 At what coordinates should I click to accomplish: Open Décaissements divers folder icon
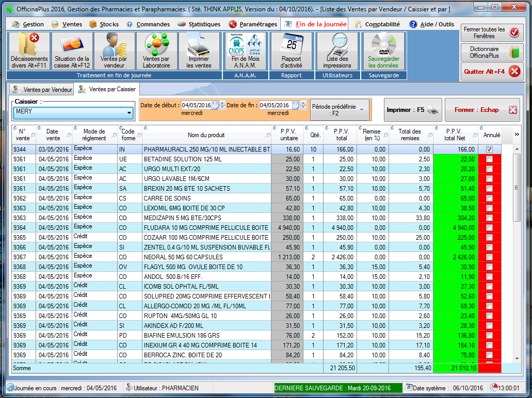[x=29, y=51]
